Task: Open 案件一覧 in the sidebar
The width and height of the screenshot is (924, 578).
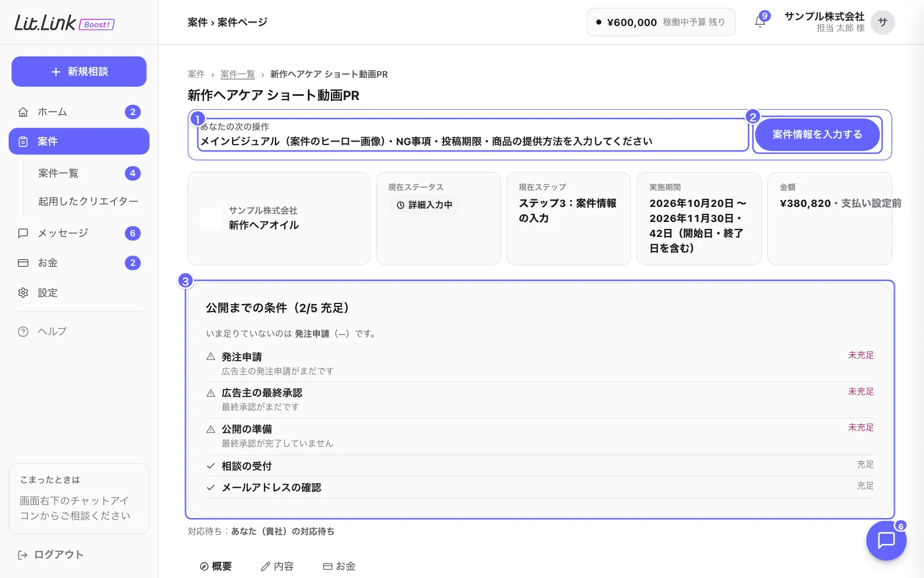Action: click(x=87, y=173)
